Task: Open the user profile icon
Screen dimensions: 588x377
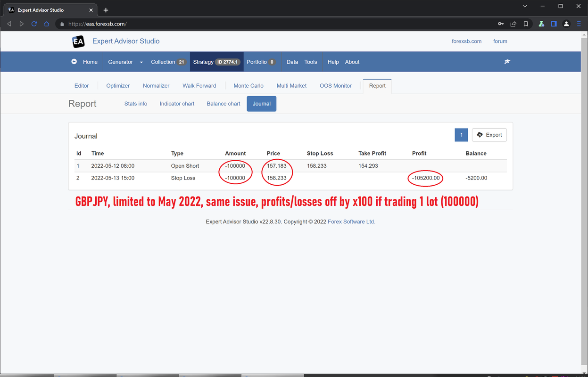Action: [566, 24]
